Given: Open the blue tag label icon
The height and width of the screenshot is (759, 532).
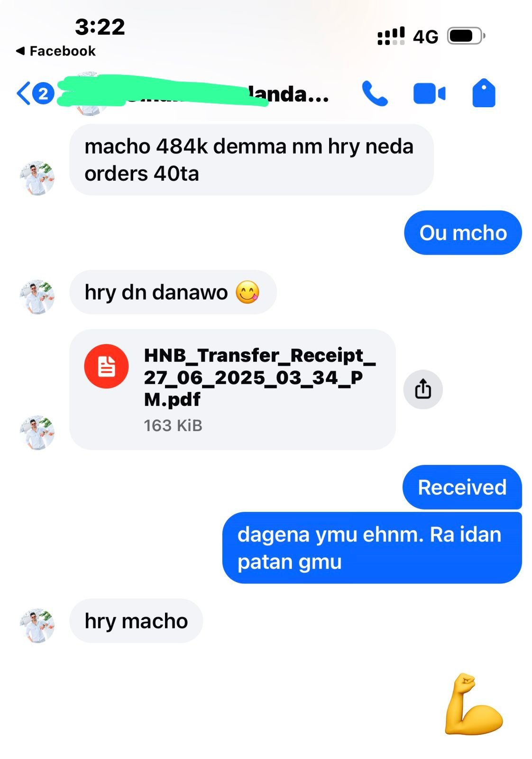Looking at the screenshot, I should click(484, 93).
